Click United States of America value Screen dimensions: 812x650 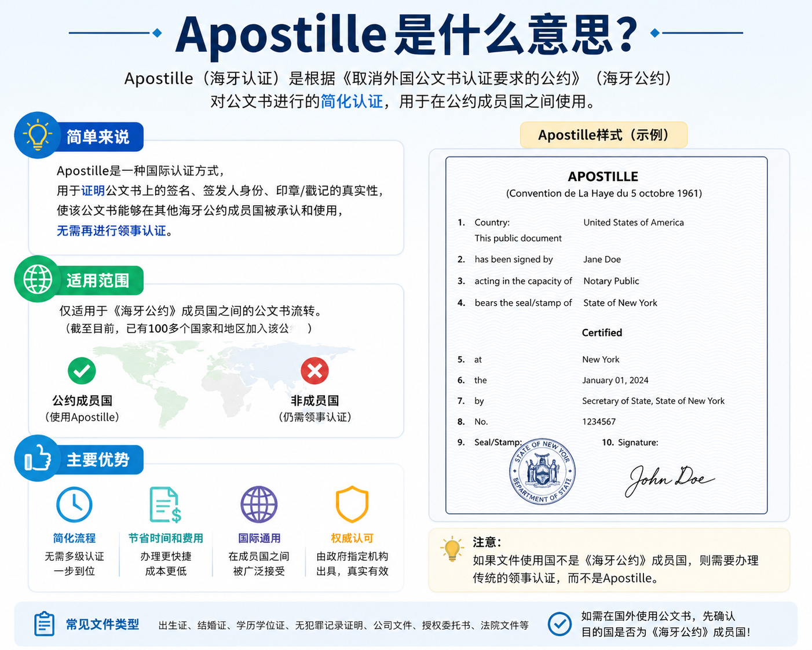click(x=634, y=222)
